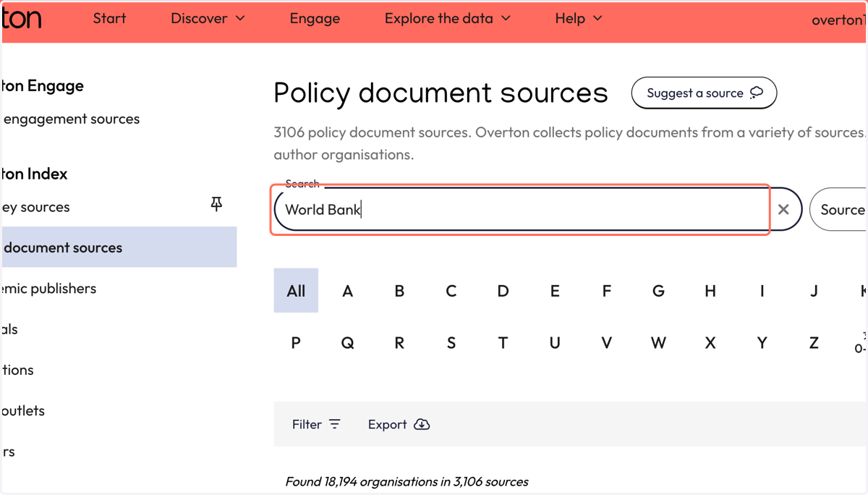Click the 'Found 18,194 organisations' results text

pos(407,481)
